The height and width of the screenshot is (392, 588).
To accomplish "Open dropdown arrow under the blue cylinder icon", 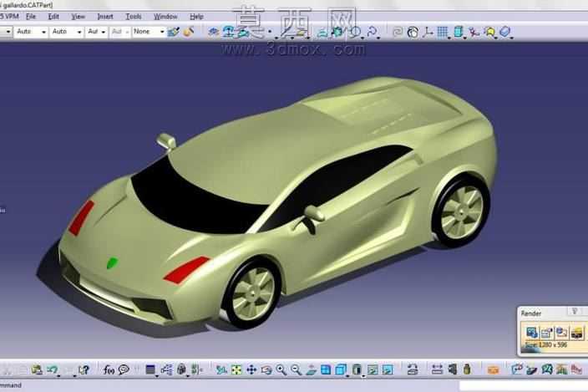I will [465, 38].
